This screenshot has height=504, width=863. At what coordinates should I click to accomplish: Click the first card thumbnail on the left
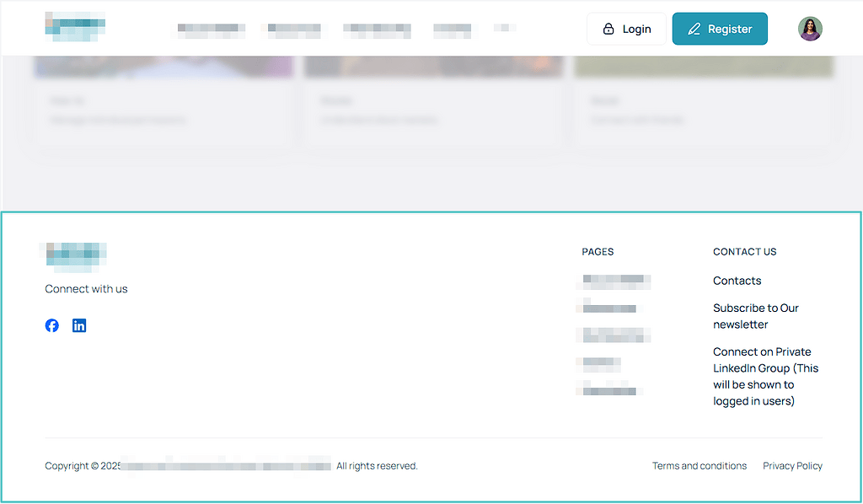tap(163, 63)
